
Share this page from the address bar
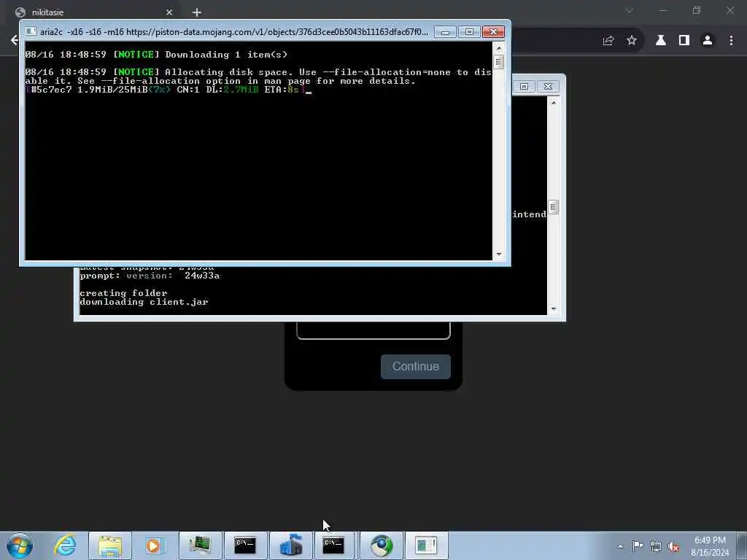pyautogui.click(x=608, y=41)
